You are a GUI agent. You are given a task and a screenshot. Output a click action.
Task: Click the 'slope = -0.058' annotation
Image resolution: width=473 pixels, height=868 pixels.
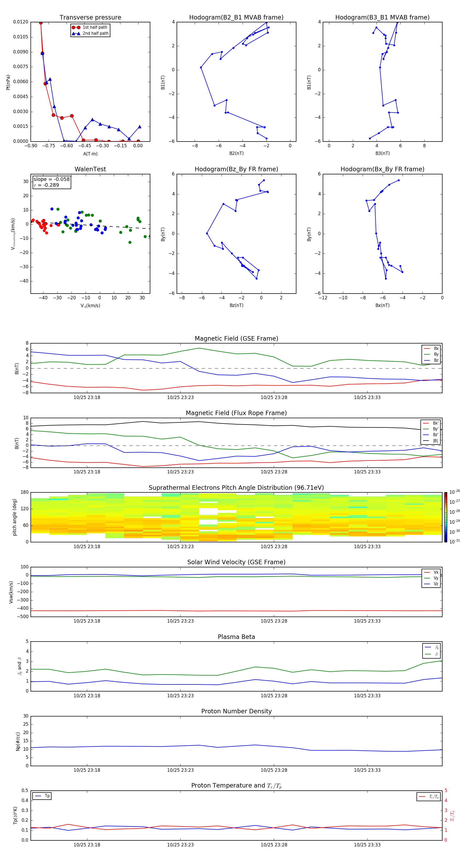52,179
